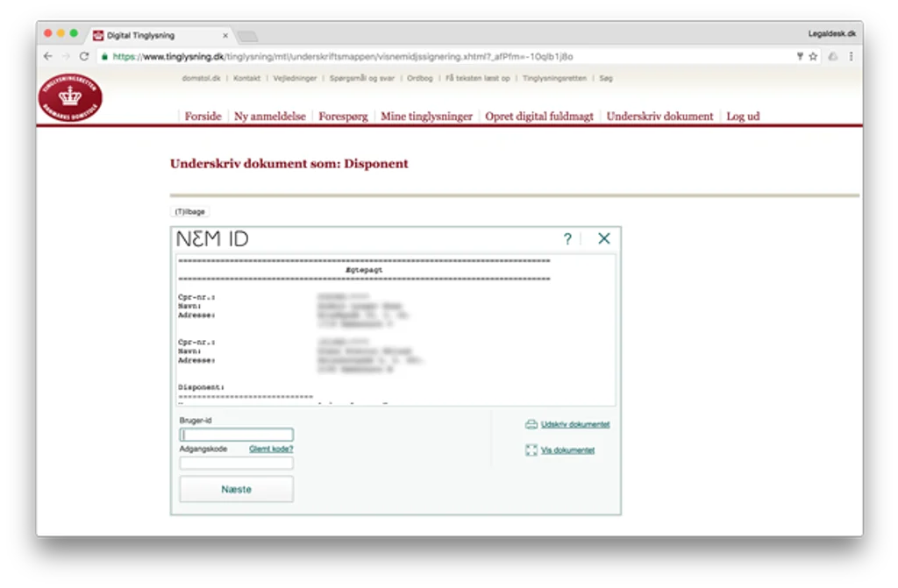Click the Digital Tinglysning tab favicon

pyautogui.click(x=98, y=36)
